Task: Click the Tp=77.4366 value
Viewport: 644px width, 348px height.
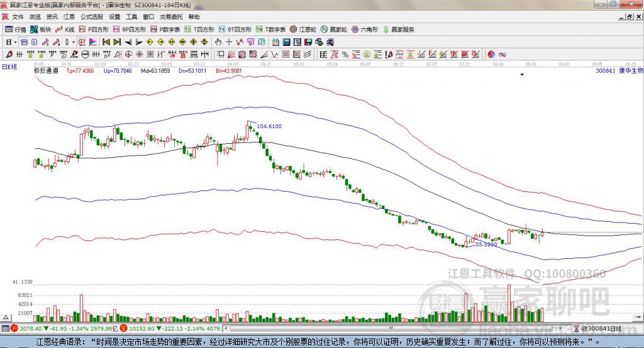Action: [x=80, y=70]
